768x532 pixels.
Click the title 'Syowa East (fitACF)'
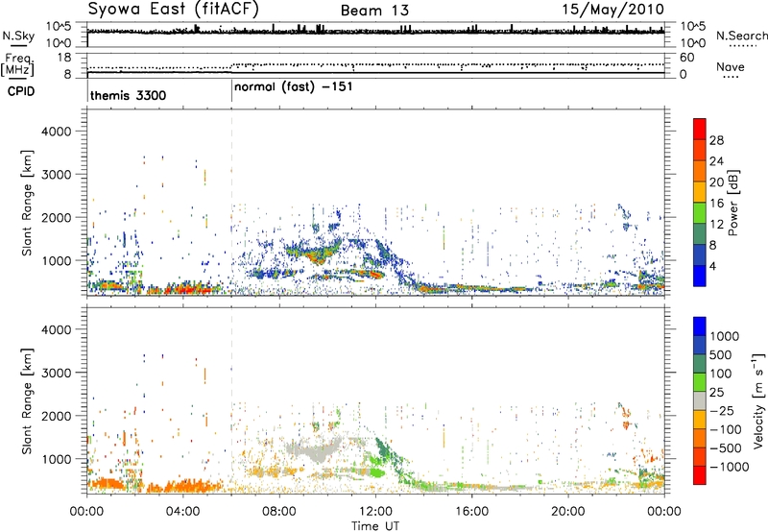[x=173, y=9]
